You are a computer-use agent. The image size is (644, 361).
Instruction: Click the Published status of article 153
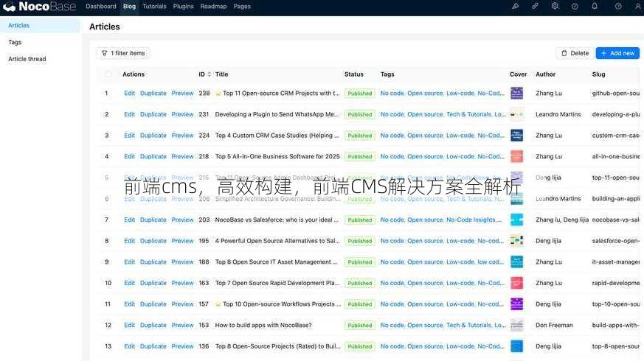360,326
